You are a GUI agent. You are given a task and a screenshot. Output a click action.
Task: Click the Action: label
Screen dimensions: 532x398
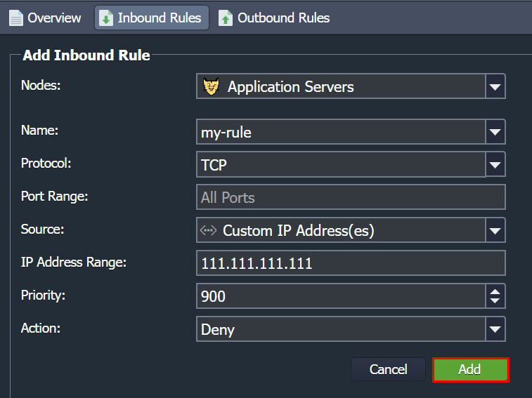pos(41,329)
